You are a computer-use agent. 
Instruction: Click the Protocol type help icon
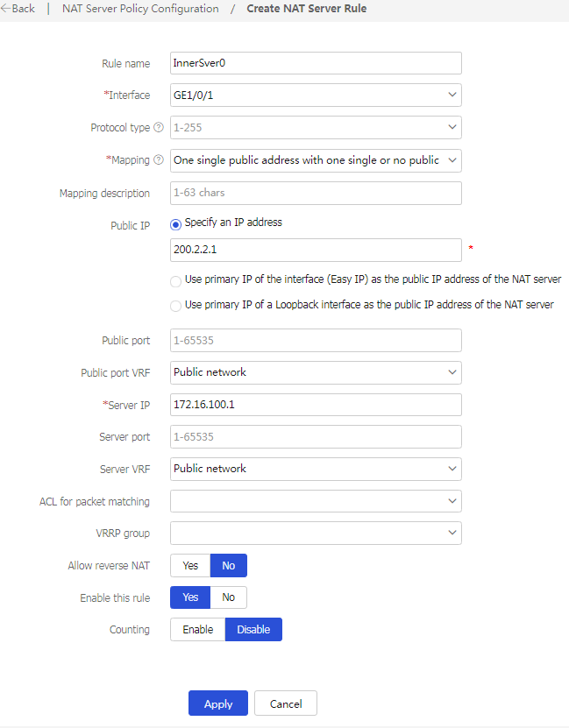(x=159, y=128)
